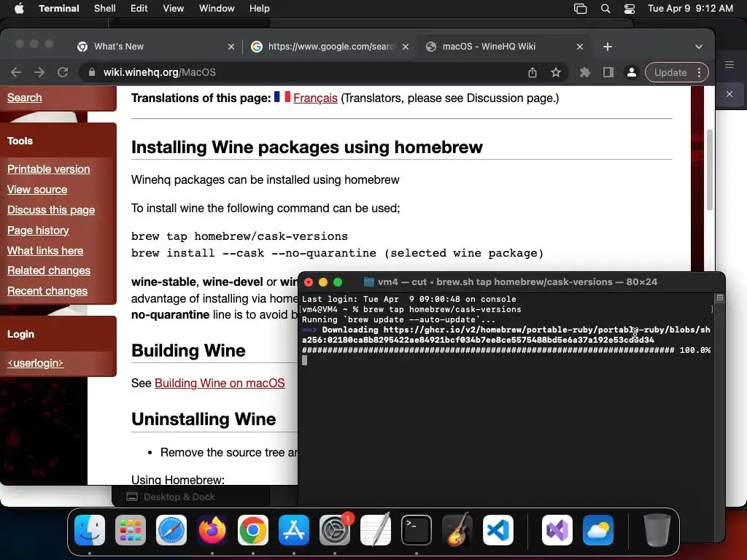Screen dimensions: 747x560
Task: Close the macOS - WineHQ Wiki tab
Action: click(580, 47)
